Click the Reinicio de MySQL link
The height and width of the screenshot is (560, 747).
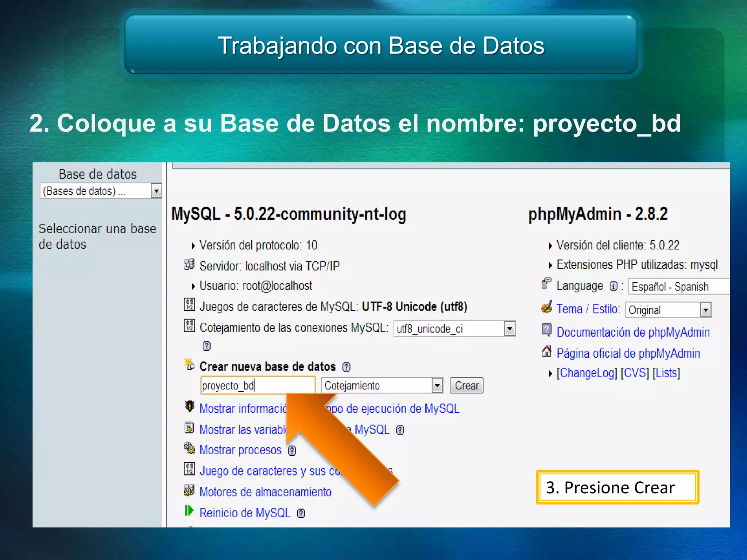245,513
